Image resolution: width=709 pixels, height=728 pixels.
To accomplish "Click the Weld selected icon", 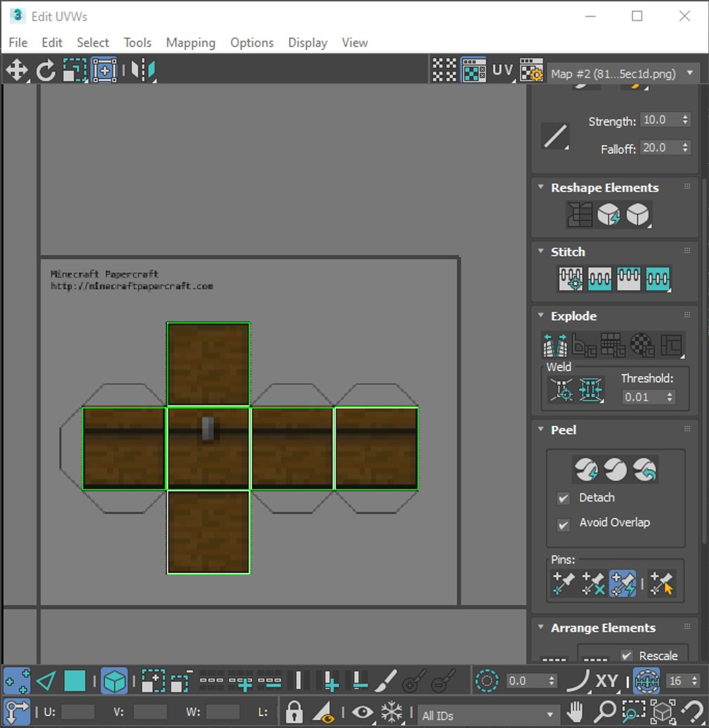I will pos(590,389).
